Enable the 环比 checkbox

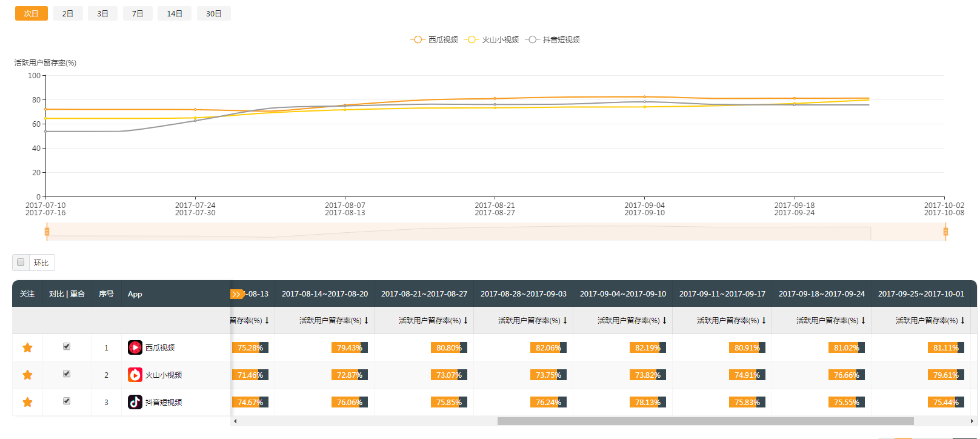click(21, 262)
